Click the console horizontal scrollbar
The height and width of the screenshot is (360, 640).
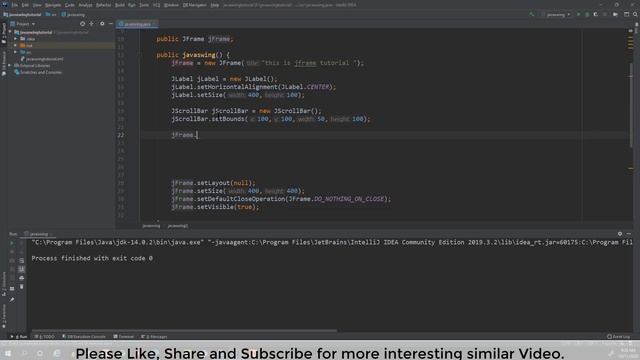click(x=184, y=330)
